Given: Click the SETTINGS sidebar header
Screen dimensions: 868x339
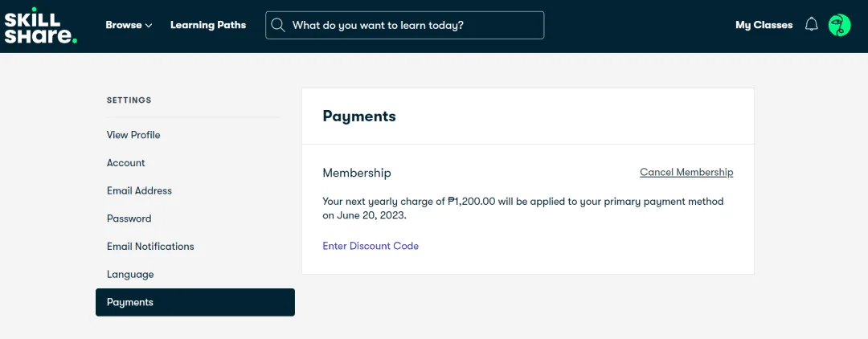Looking at the screenshot, I should (129, 100).
